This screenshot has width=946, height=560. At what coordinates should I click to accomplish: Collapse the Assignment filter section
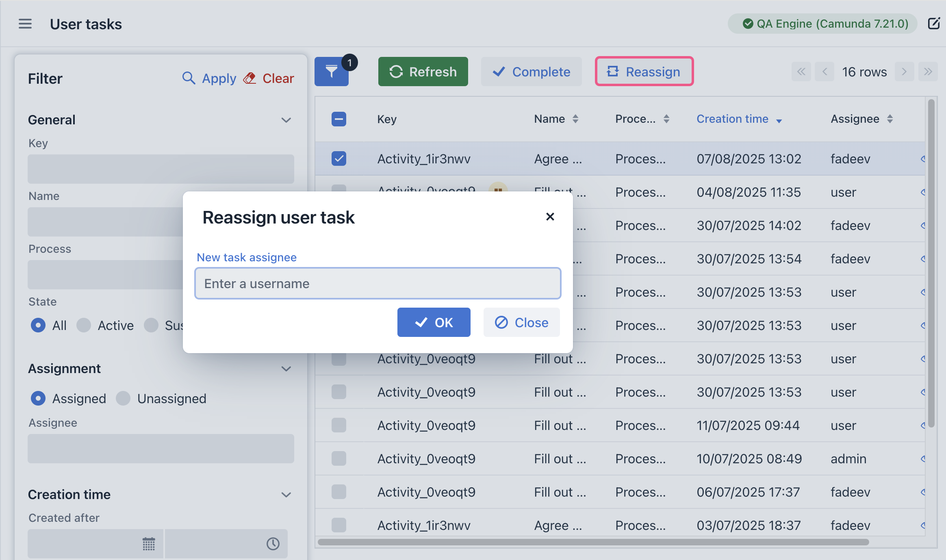click(286, 369)
